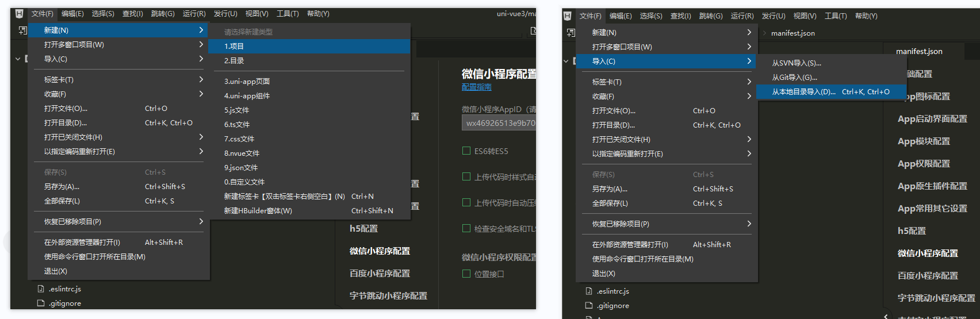Collapse project tree chevron in right window

pyautogui.click(x=566, y=61)
